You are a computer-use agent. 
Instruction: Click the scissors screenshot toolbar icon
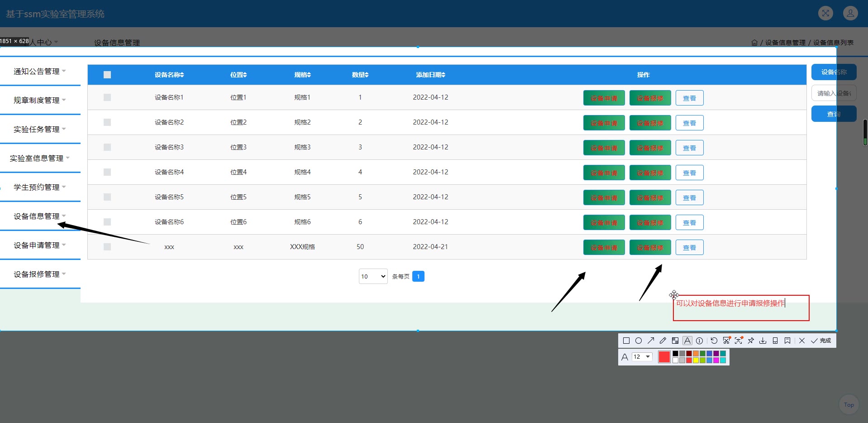pos(727,341)
